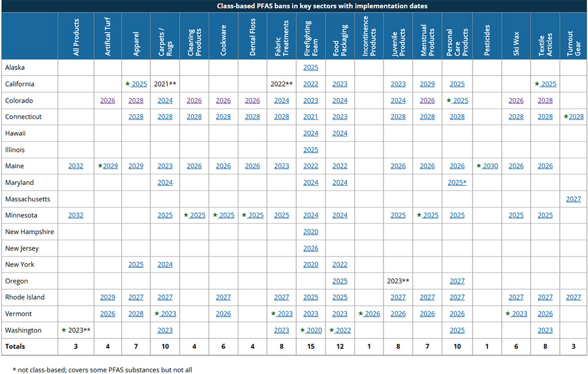Viewport: 588px width, 374px height.
Task: Click the green star in Maine's Pesticides cell
Action: coord(479,166)
